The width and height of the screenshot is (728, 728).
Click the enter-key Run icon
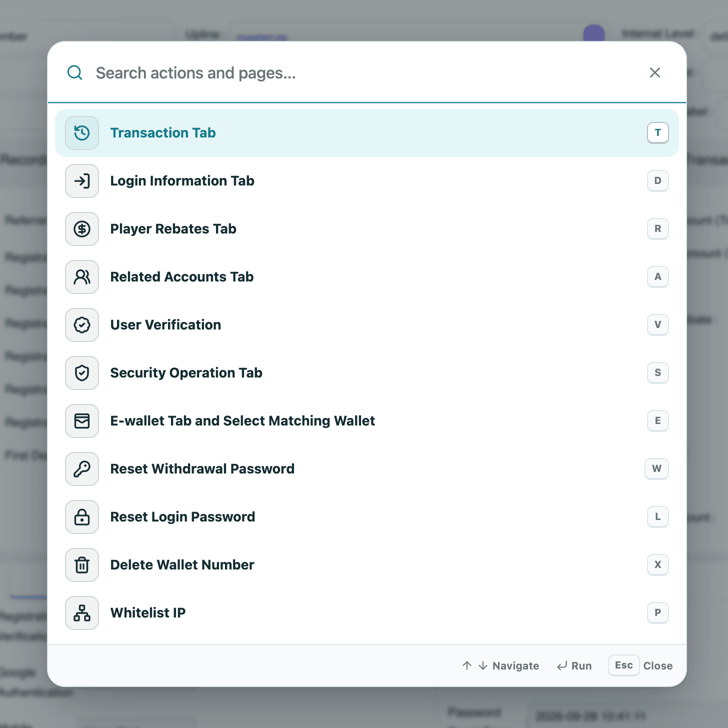562,666
